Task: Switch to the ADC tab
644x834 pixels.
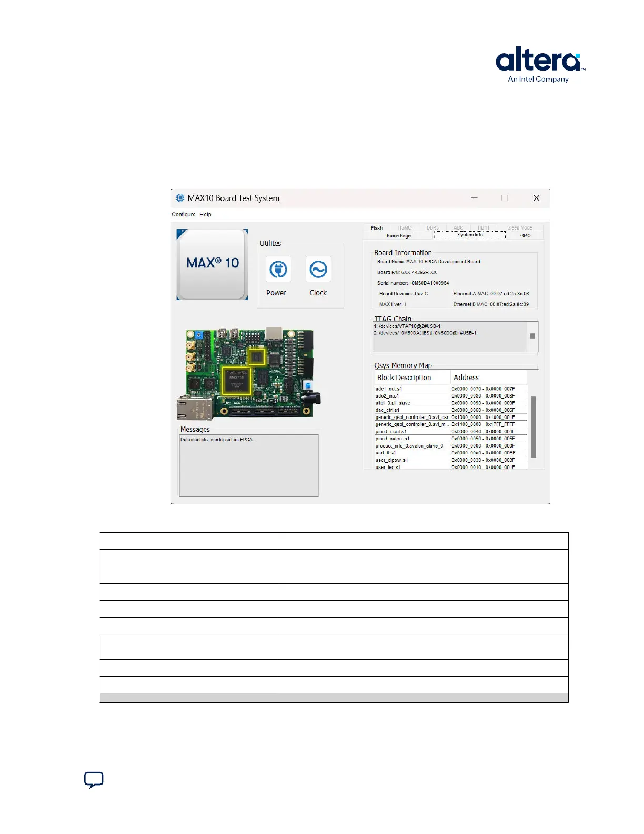Action: [458, 228]
